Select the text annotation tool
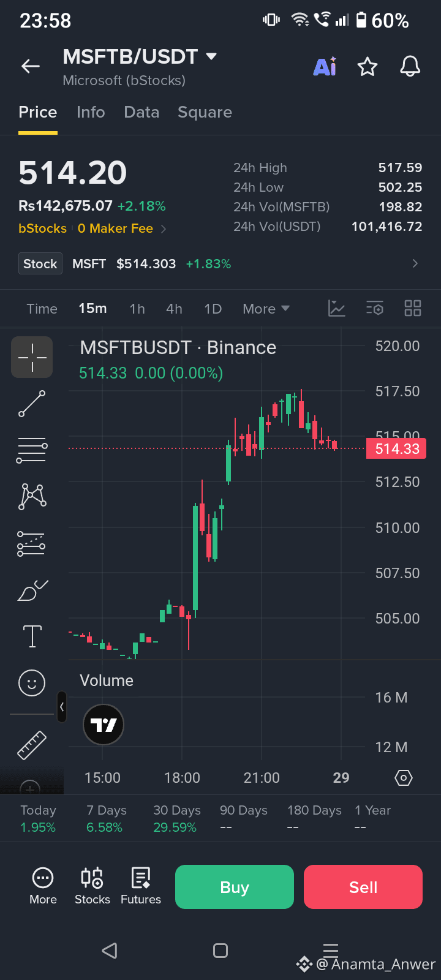 pos(32,636)
